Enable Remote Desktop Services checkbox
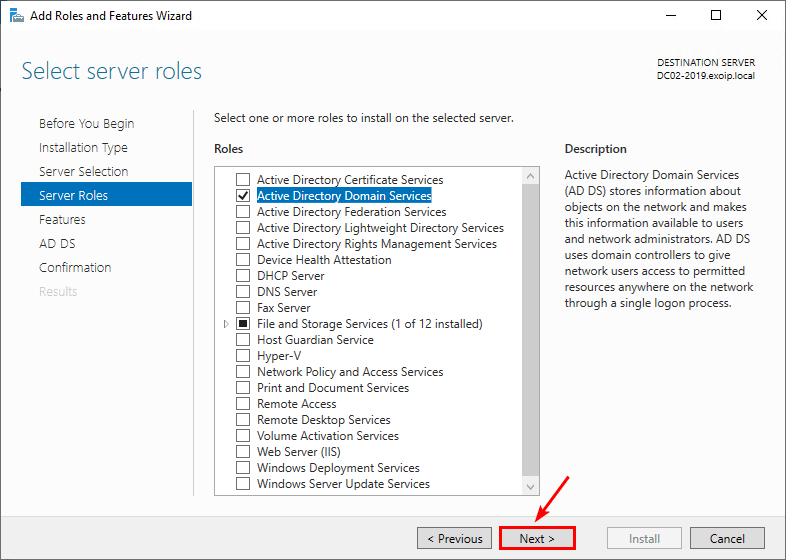Viewport: 786px width, 560px height. (243, 420)
